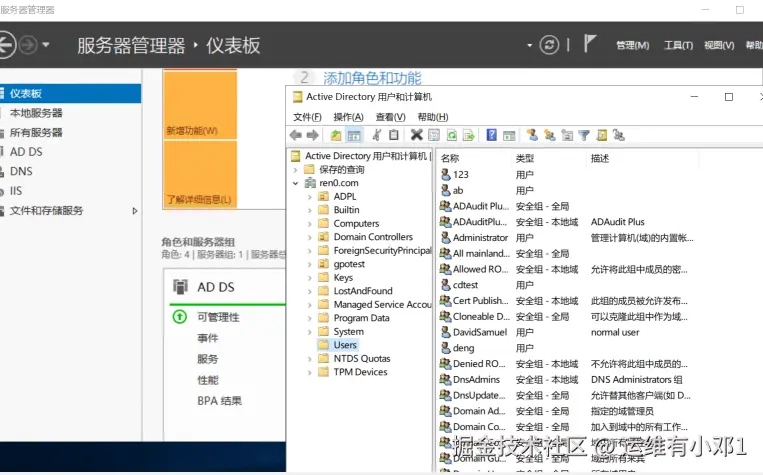Open navigation history dropdown beside forward arrow
This screenshot has width=763, height=475.
tap(46, 45)
